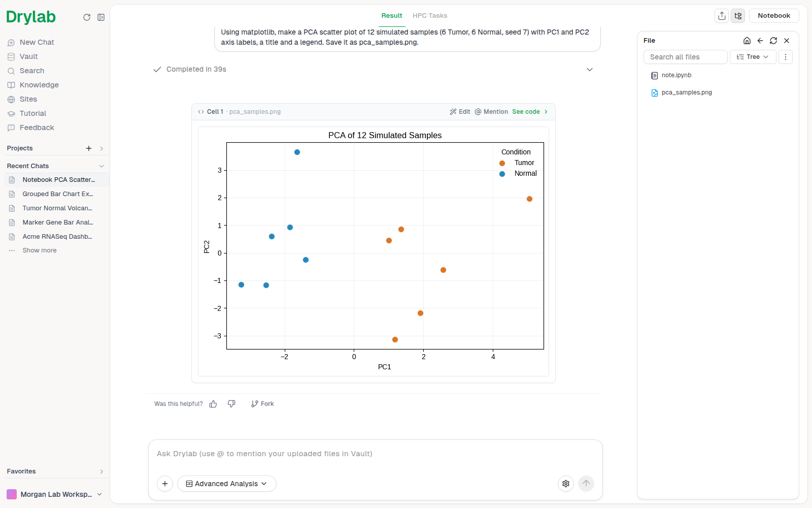The height and width of the screenshot is (508, 812).
Task: Focus the Ask Drylab message input
Action: click(x=375, y=454)
